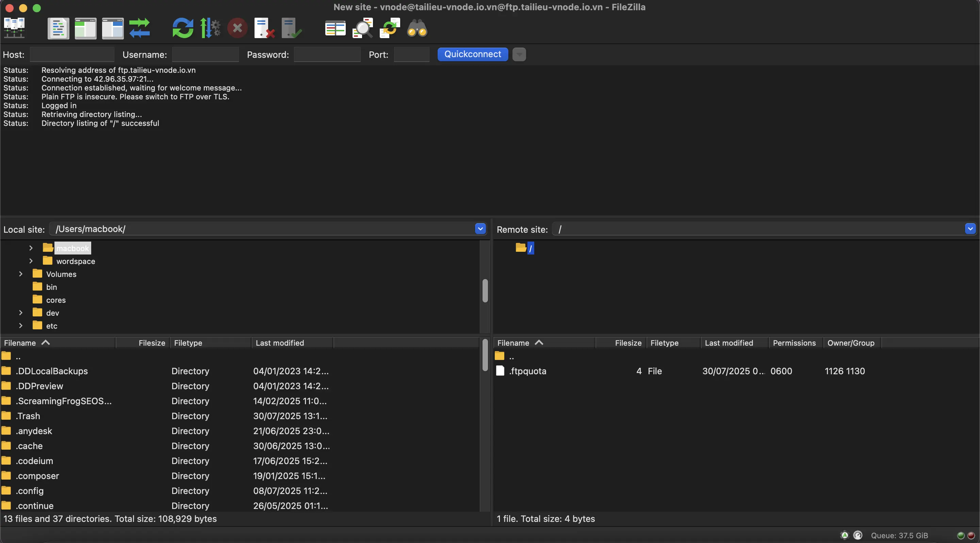Select .composer folder in local list

(x=240, y=476)
